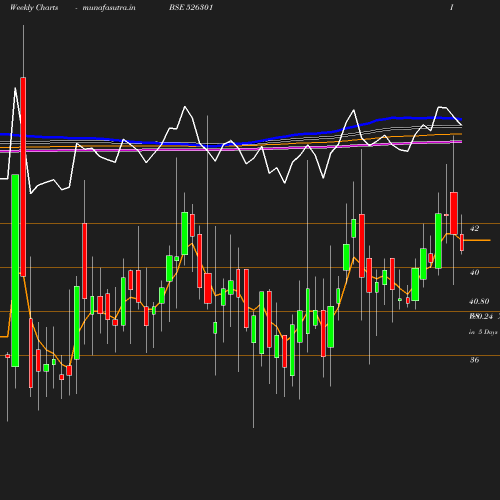
Task: Click the 'Weekly Charts' title text
Action: click(x=34, y=7)
